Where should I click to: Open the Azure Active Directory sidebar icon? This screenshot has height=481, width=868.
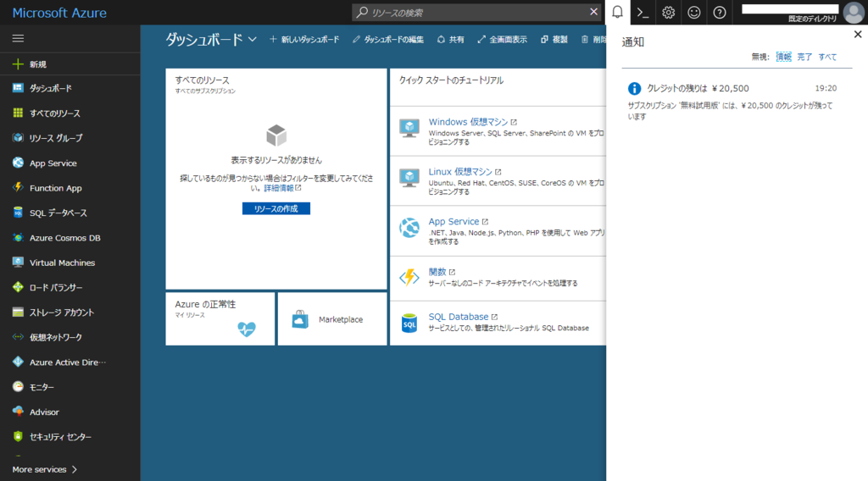[18, 362]
